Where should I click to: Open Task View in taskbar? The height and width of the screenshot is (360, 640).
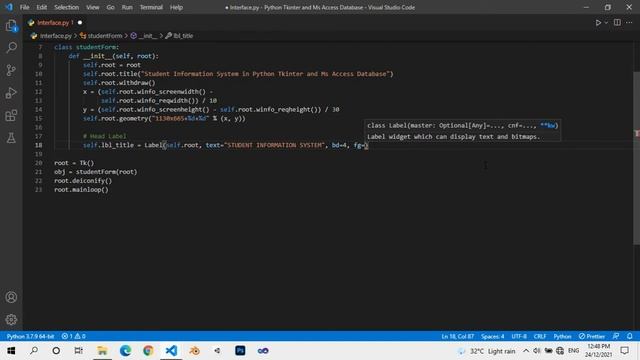(79, 351)
